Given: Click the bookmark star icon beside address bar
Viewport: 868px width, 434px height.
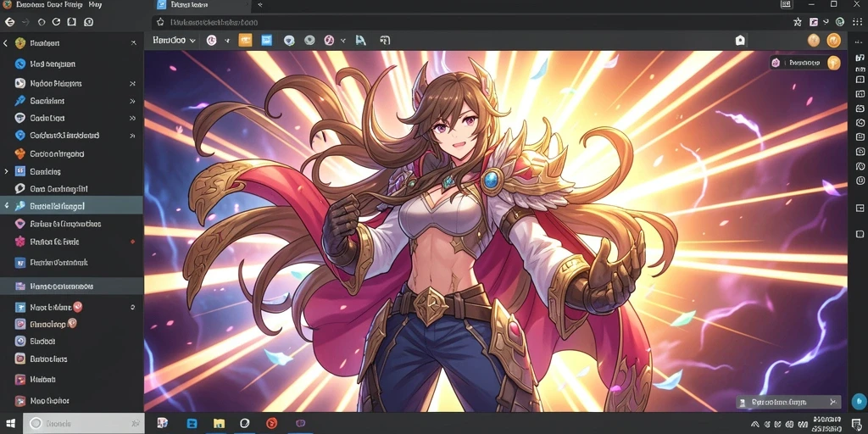Looking at the screenshot, I should (x=797, y=22).
